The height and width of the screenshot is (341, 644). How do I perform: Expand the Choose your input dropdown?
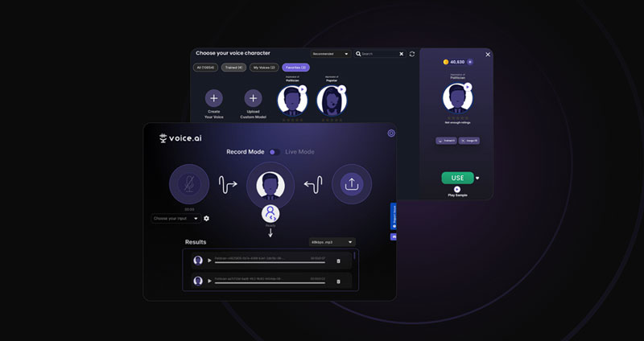tap(175, 218)
